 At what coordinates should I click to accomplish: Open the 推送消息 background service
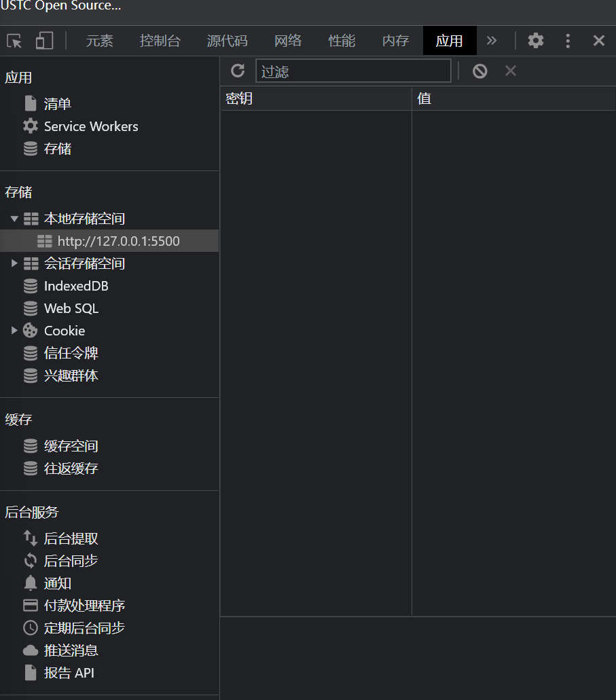(71, 650)
